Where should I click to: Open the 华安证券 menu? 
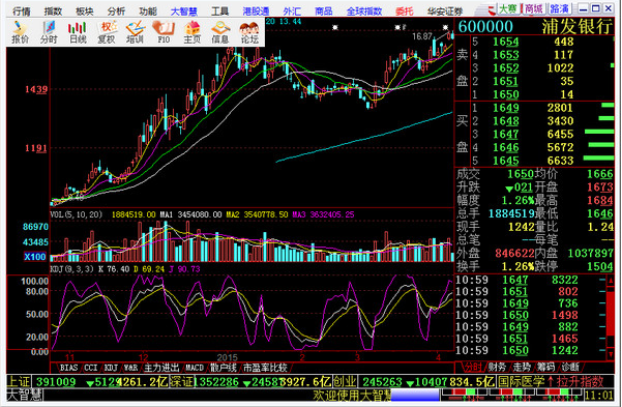tap(445, 11)
